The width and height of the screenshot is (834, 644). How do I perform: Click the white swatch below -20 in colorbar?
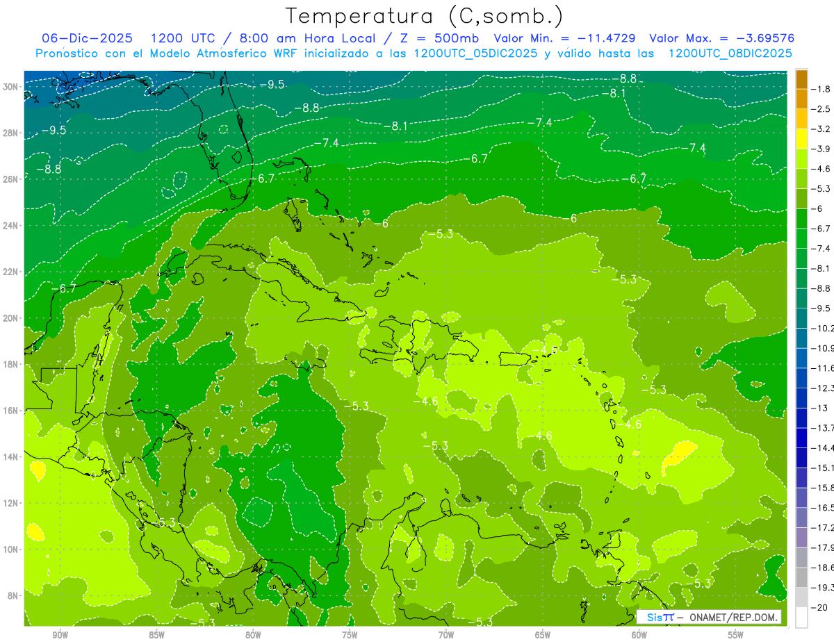click(801, 618)
